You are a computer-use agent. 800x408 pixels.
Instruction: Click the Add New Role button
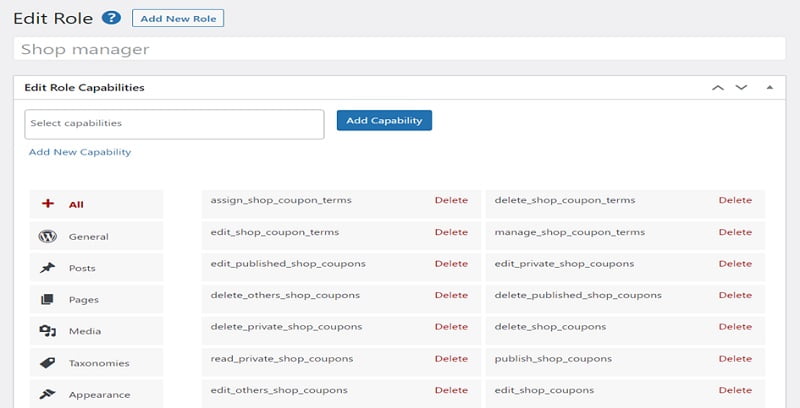click(x=178, y=18)
